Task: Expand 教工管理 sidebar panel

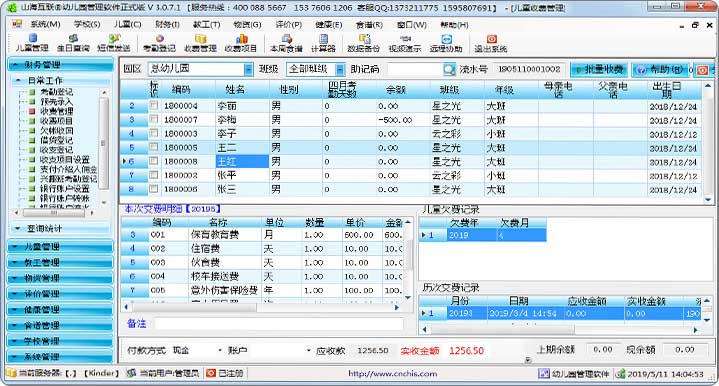Action: click(61, 262)
